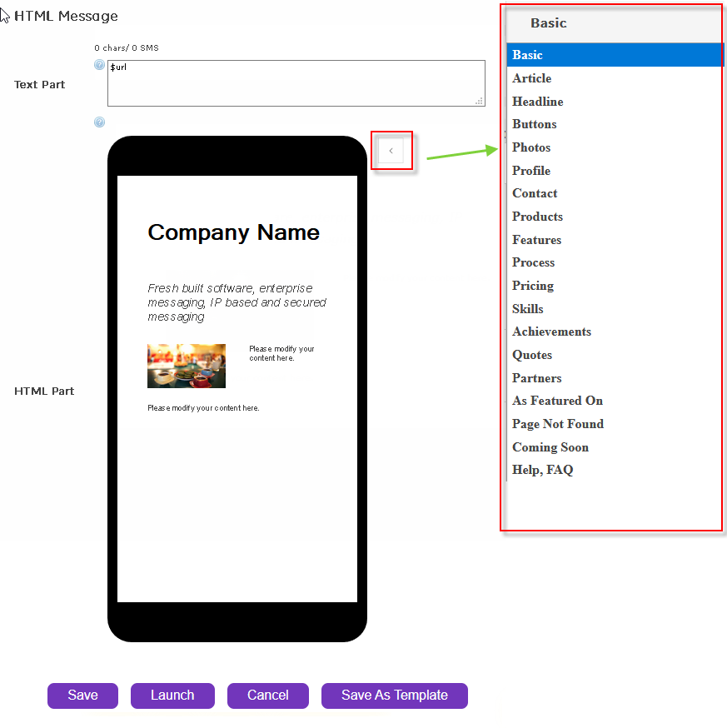Click the help icon above HTML preview
Screen dimensions: 727x728
[100, 122]
